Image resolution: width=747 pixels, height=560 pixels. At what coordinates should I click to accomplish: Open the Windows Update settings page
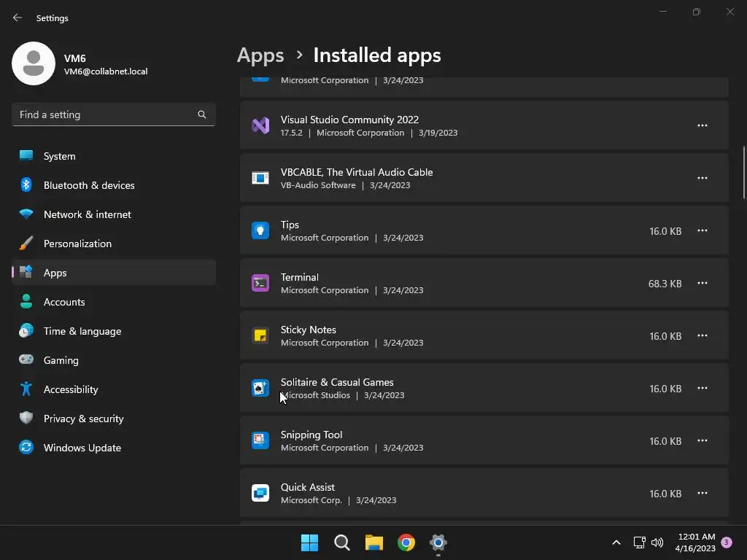82,448
